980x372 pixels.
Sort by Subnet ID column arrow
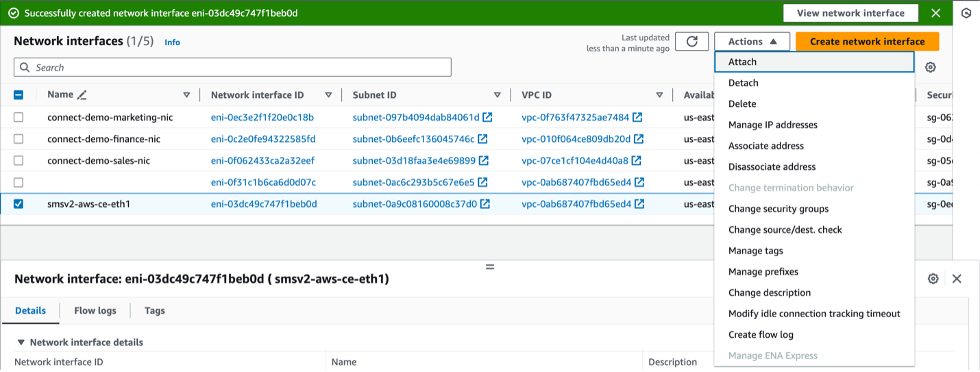click(497, 95)
